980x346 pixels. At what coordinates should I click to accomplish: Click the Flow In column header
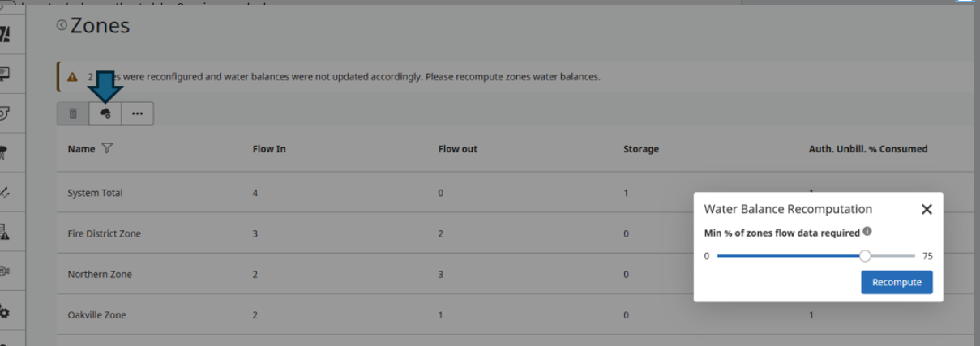[269, 149]
